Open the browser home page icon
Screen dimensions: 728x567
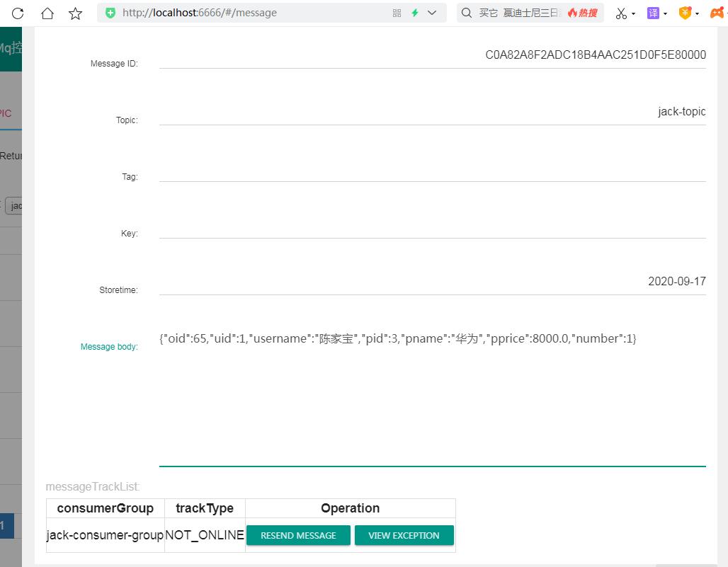coord(47,12)
